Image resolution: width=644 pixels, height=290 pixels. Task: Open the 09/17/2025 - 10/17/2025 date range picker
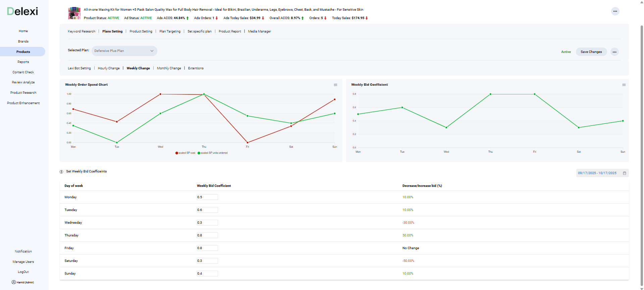tap(597, 173)
